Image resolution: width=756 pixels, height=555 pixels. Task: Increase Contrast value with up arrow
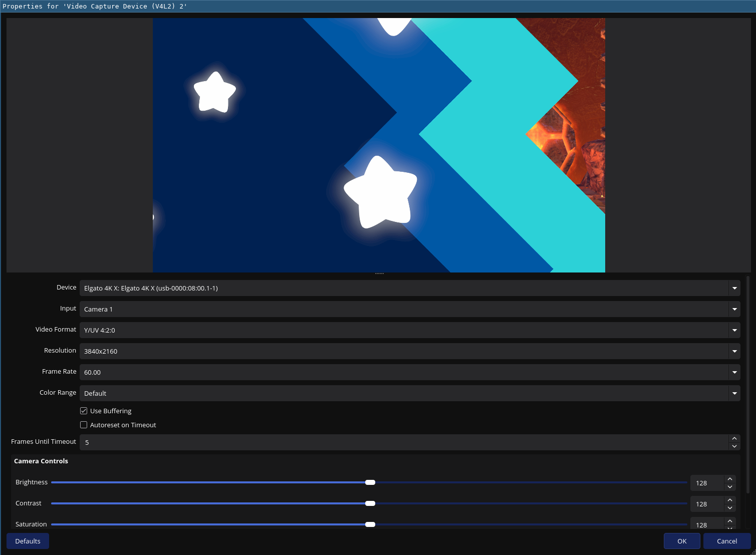click(x=730, y=500)
